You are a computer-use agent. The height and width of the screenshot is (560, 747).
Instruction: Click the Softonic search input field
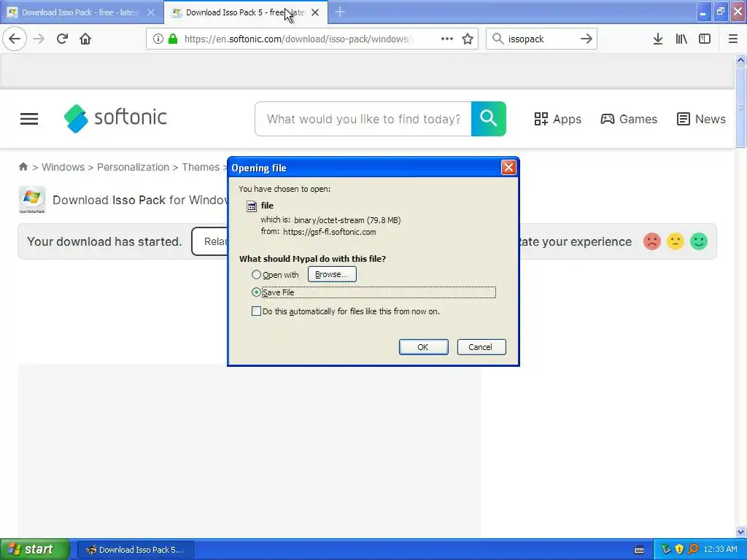point(363,119)
